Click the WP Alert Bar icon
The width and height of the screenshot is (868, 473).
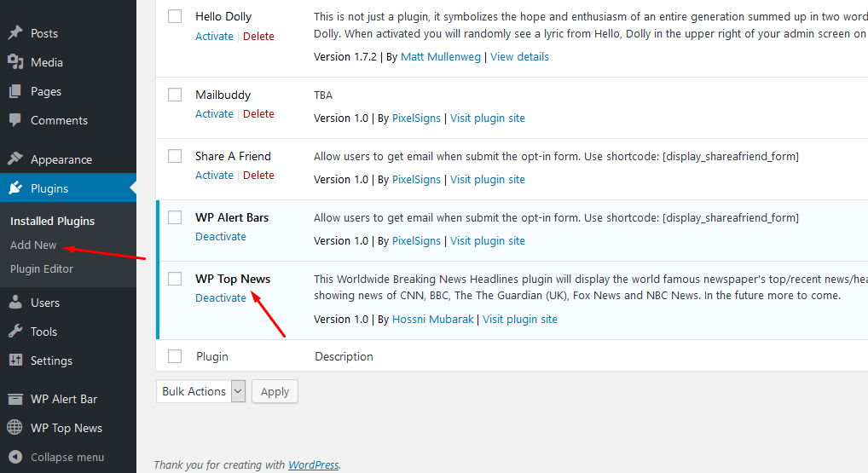[x=15, y=399]
